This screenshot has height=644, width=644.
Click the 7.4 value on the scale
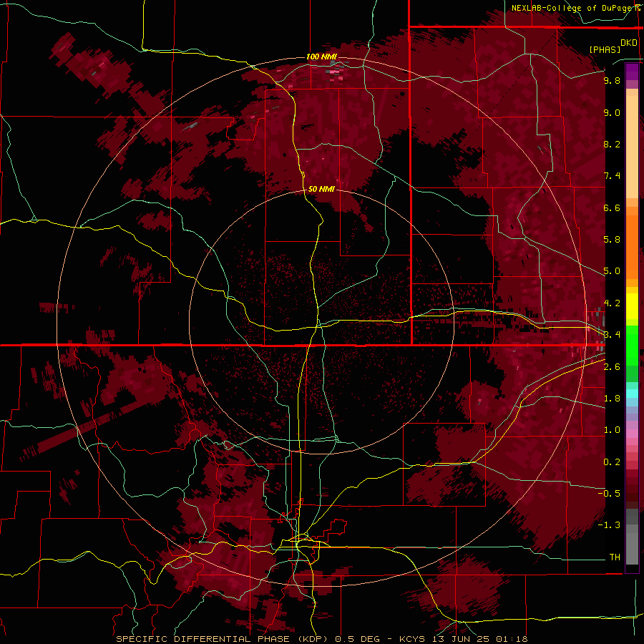(612, 176)
